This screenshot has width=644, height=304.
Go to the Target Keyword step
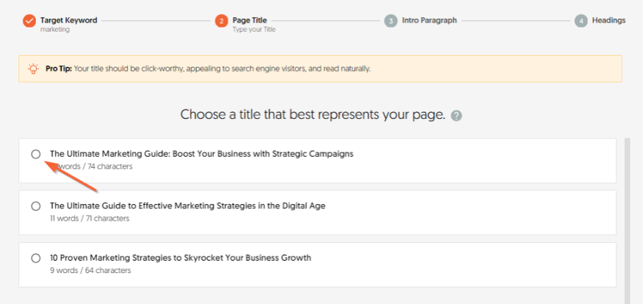tap(69, 20)
